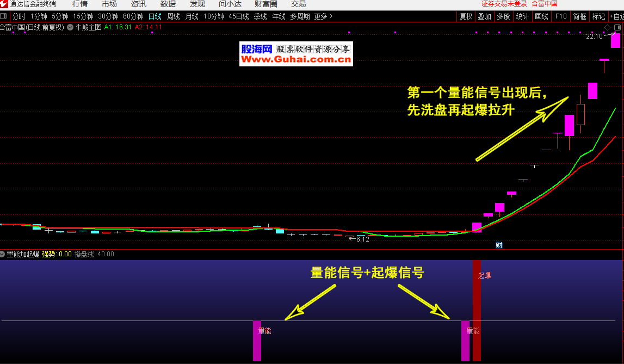
Task: Expand the 更多 periods chevron
Action: coord(331,16)
